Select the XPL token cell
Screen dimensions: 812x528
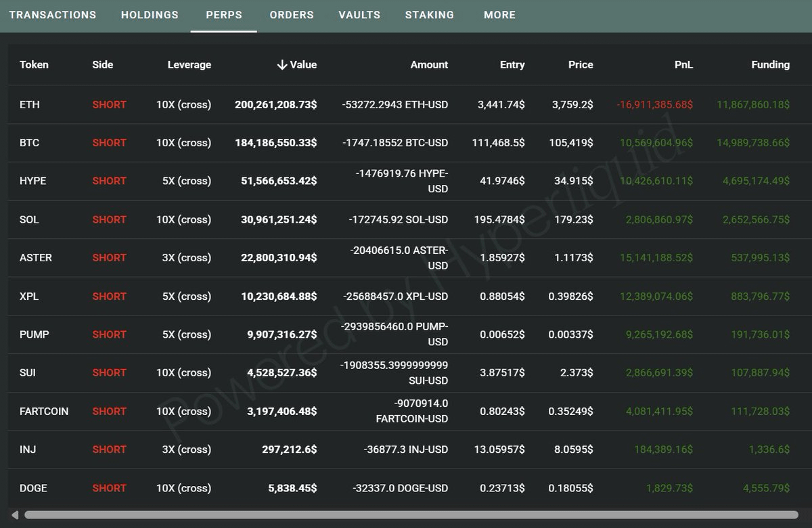pos(29,296)
